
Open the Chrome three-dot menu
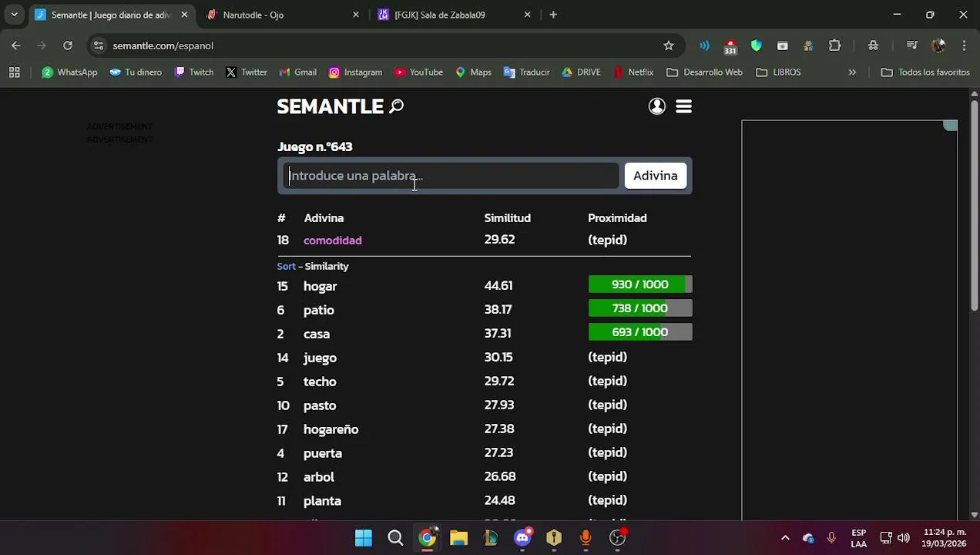[x=964, y=45]
